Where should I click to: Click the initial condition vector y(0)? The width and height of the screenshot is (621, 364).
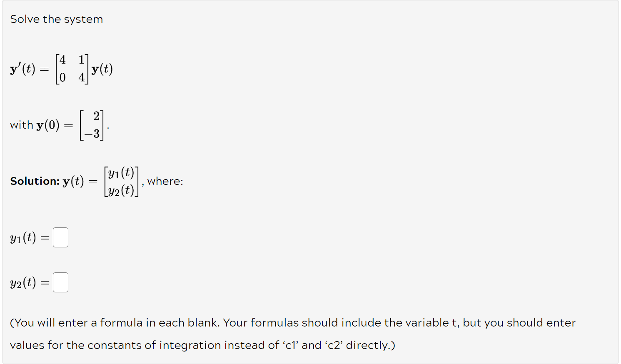(x=92, y=124)
